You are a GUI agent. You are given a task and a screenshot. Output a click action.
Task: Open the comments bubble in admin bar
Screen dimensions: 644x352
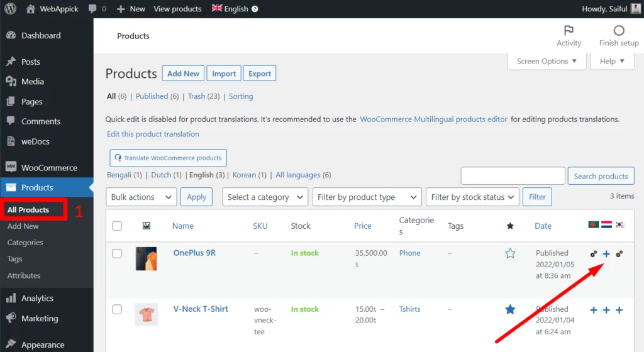[x=92, y=9]
